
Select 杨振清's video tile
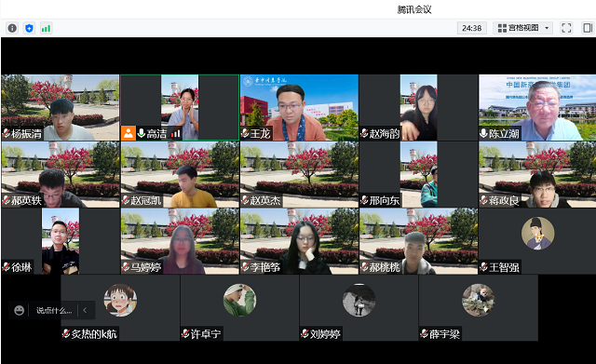(x=61, y=108)
